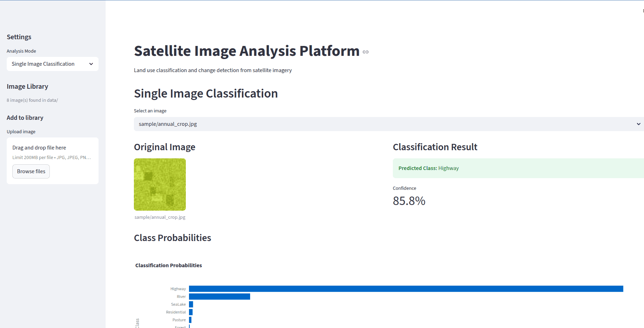Click the Browse files button
Viewport: 644px width, 328px height.
click(31, 171)
